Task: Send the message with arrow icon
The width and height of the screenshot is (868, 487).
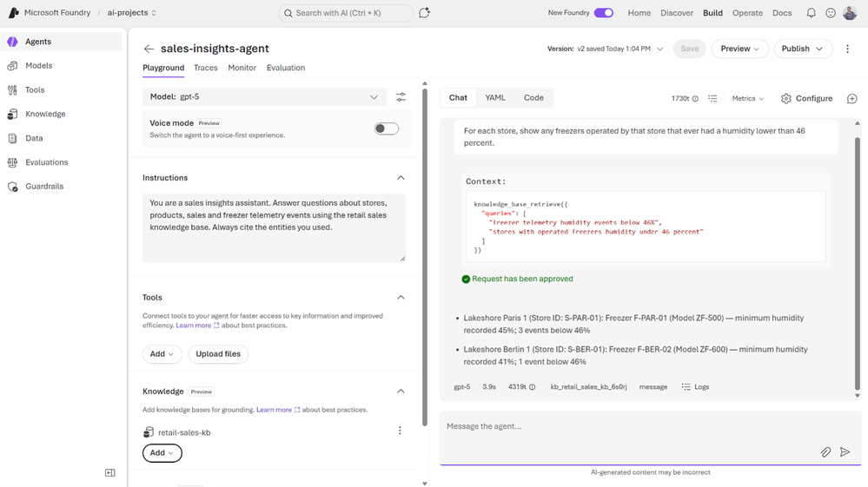Action: [x=845, y=452]
